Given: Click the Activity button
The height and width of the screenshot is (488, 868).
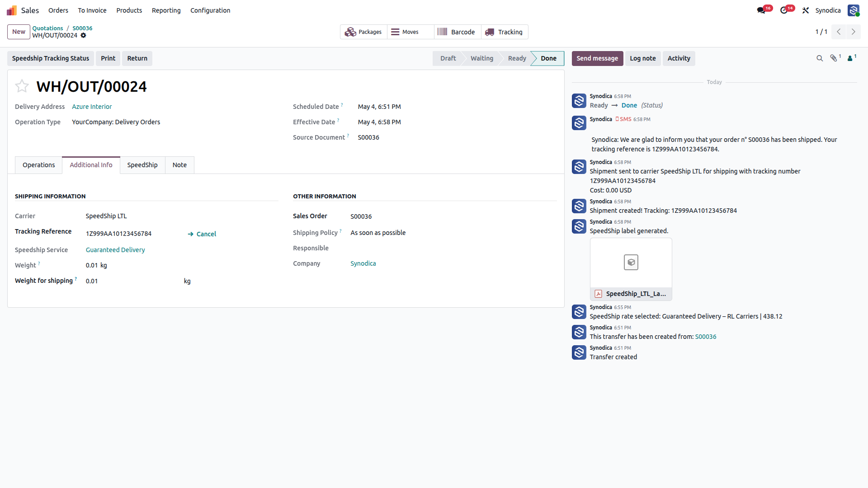Looking at the screenshot, I should pos(679,58).
